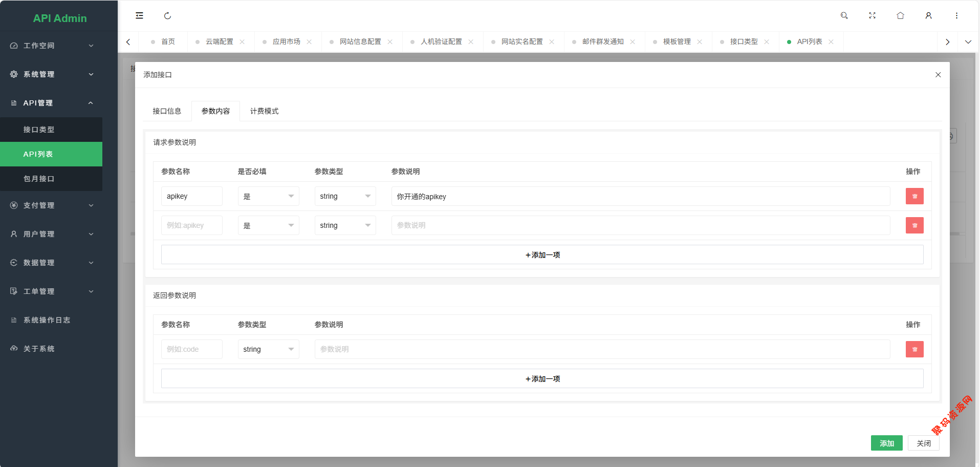
Task: Select 接口类型 in the sidebar
Action: point(39,130)
